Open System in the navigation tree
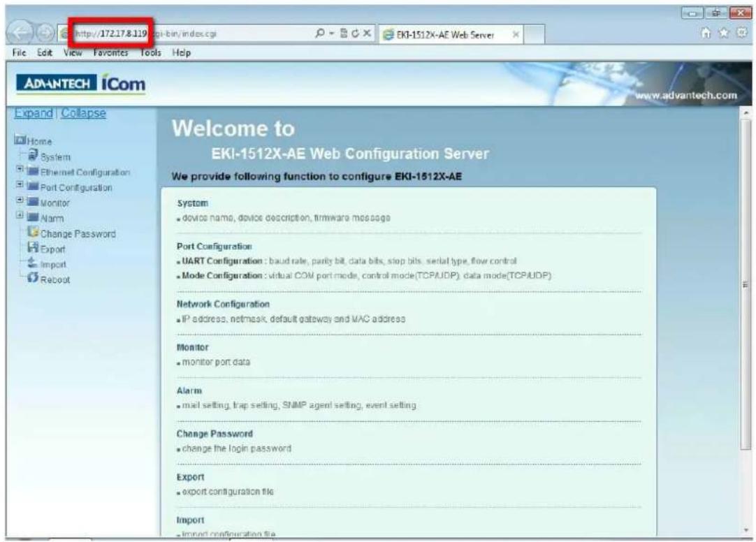Viewport: 756px width, 542px height. coord(55,157)
